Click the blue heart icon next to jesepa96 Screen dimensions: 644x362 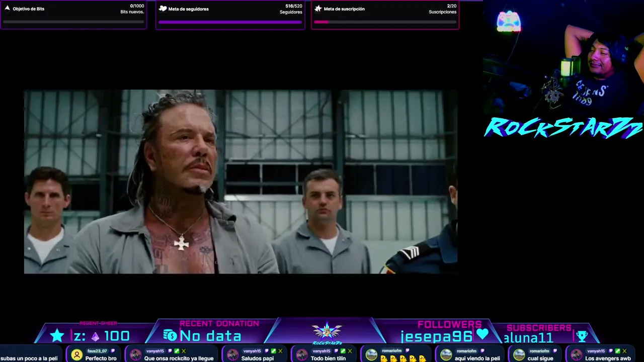click(x=482, y=334)
